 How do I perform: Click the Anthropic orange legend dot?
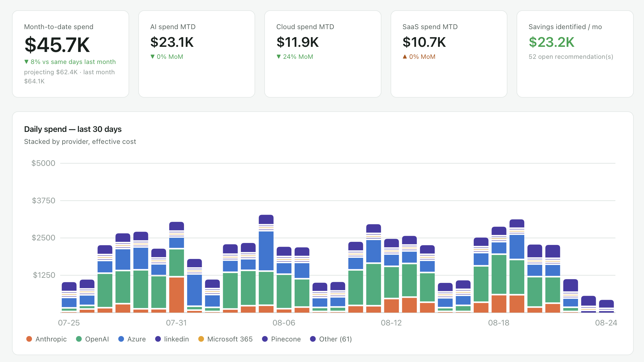coord(29,339)
